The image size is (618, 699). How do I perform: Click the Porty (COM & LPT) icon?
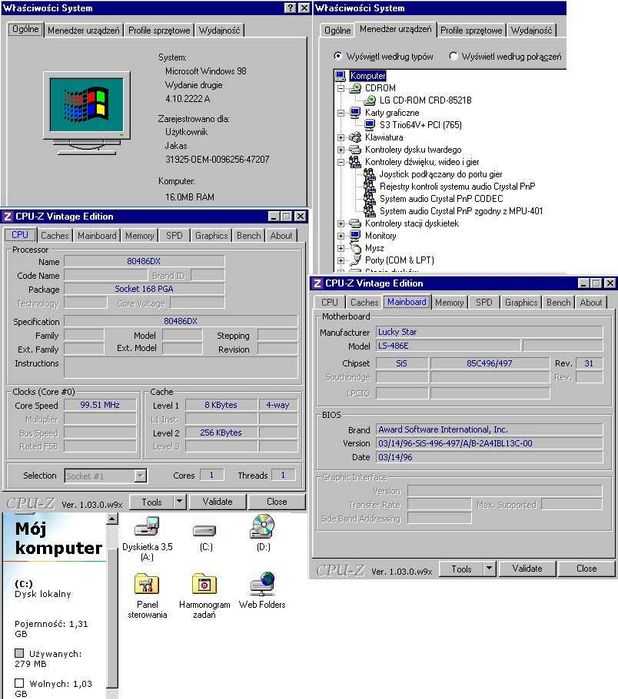click(x=355, y=260)
